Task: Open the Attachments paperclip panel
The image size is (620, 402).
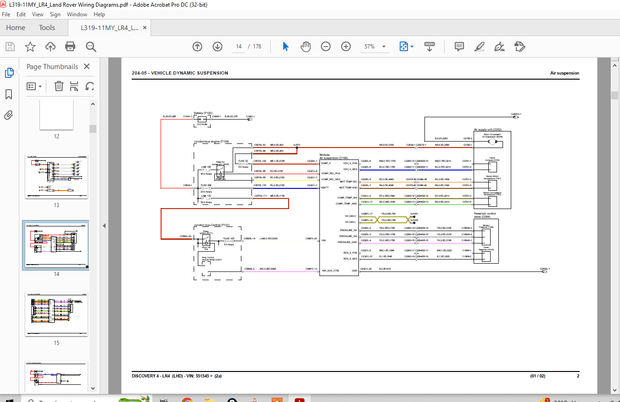Action: [x=9, y=115]
